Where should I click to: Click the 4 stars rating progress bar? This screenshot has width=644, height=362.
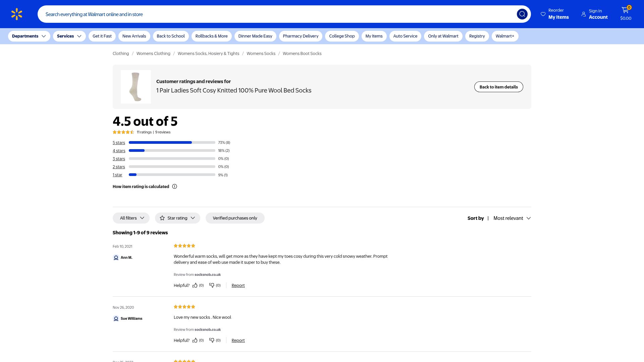click(172, 150)
